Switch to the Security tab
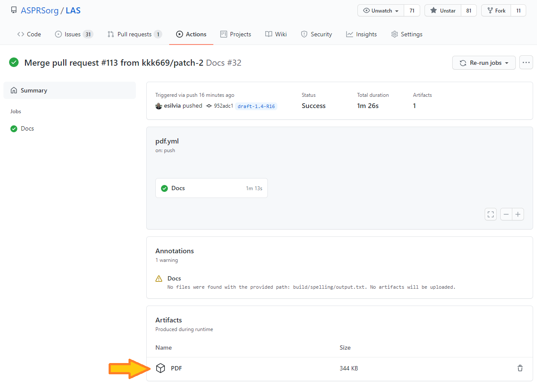Image resolution: width=537 pixels, height=392 pixels. click(x=316, y=34)
